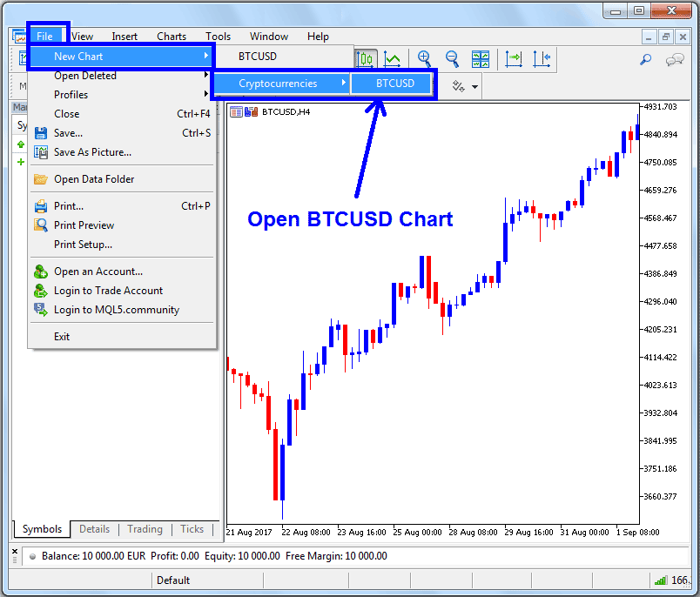Open the search magnifier icon
The width and height of the screenshot is (700, 597).
pos(645,59)
